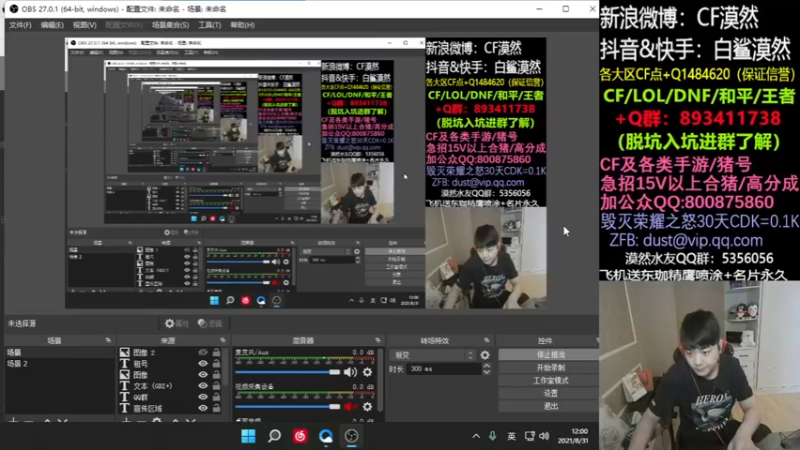This screenshot has height=450, width=800.
Task: Click the text T icon of 租号 source
Action: tap(124, 364)
